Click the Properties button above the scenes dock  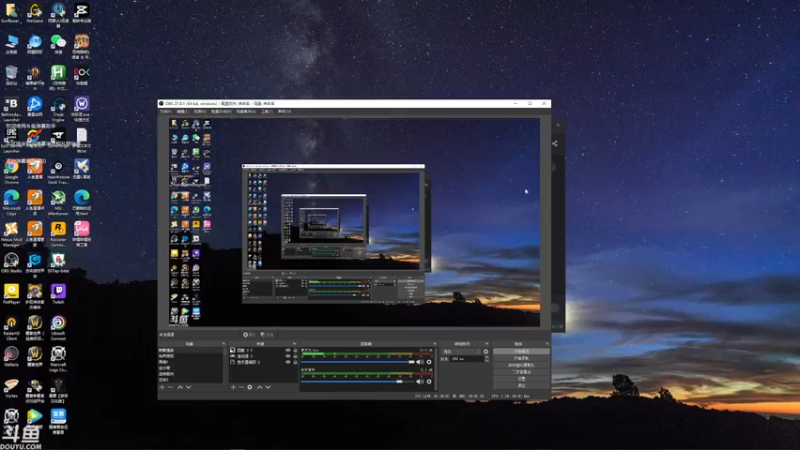coord(249,335)
